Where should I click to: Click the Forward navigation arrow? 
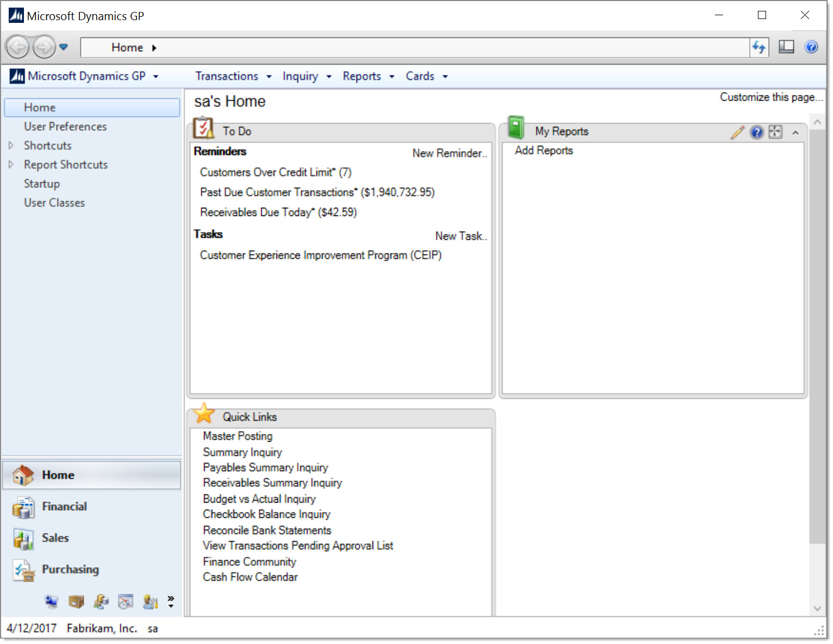click(44, 47)
